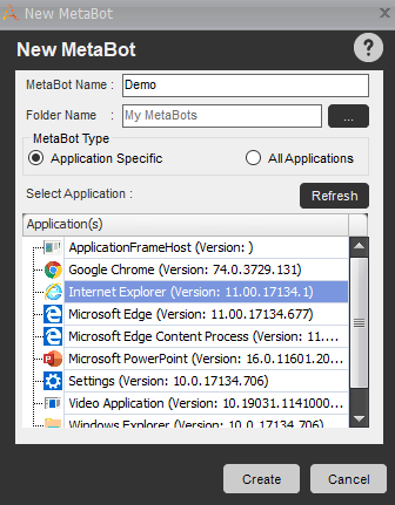Image resolution: width=395 pixels, height=505 pixels.
Task: Refresh the application list
Action: [x=334, y=196]
